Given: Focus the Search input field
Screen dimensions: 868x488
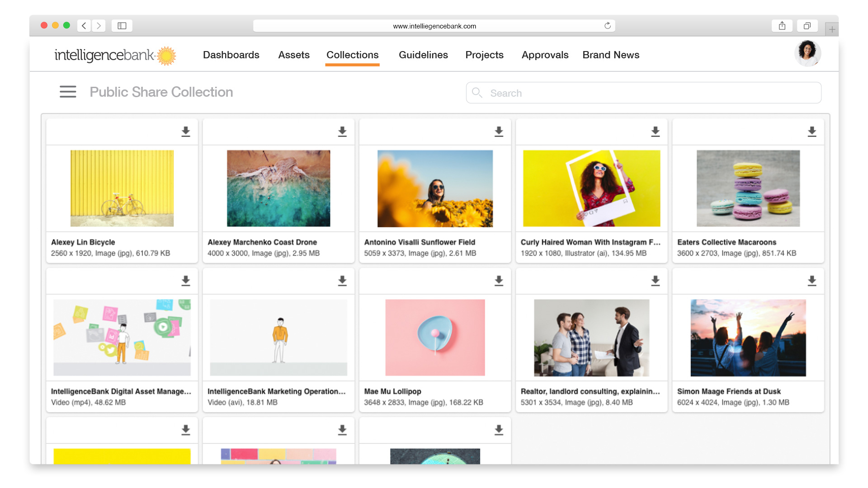Looking at the screenshot, I should click(x=643, y=93).
